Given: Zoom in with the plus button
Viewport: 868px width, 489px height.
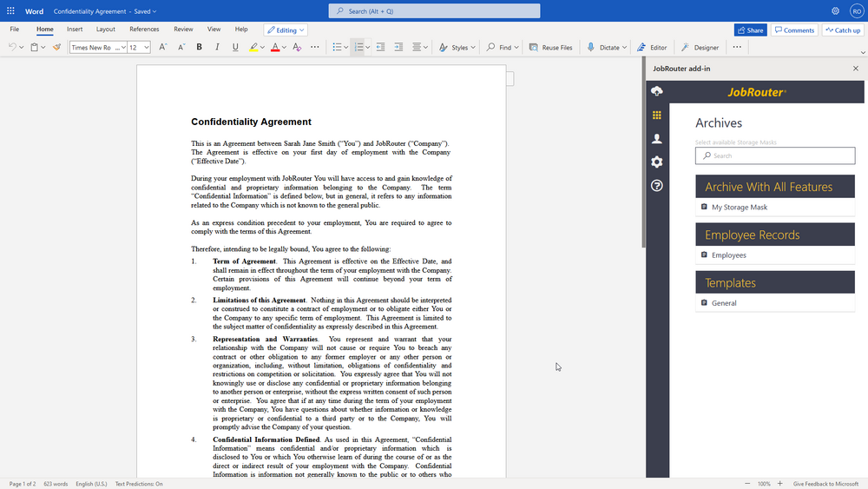Looking at the screenshot, I should 780,484.
